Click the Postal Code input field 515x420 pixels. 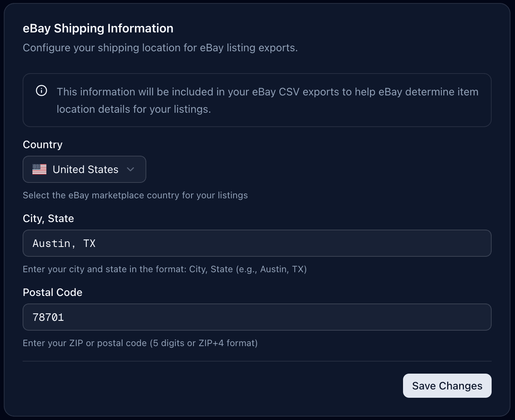(257, 317)
